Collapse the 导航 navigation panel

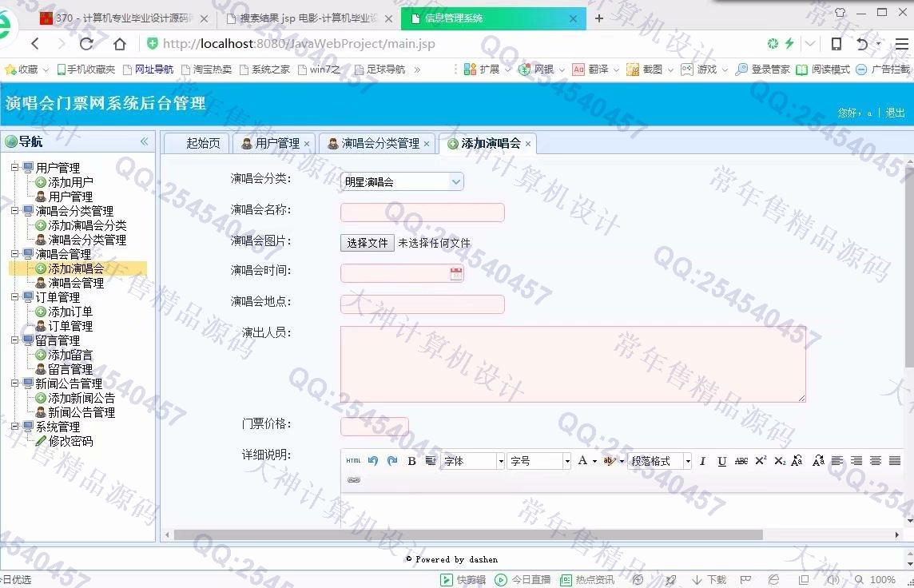(x=144, y=141)
